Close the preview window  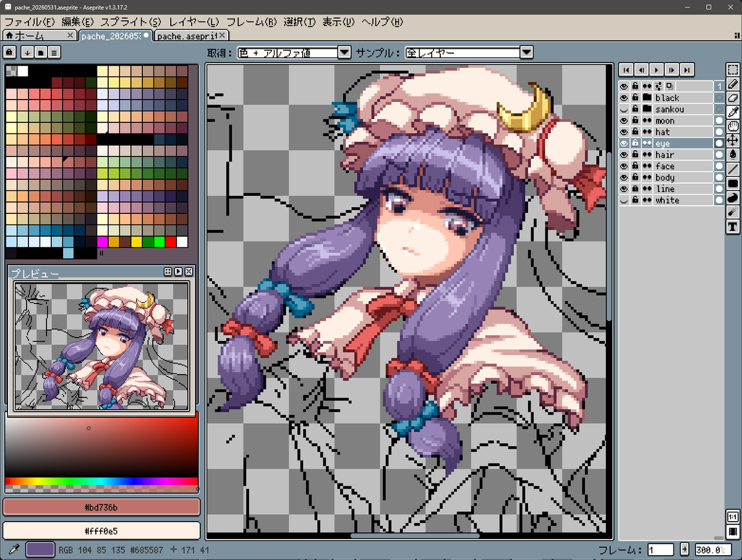click(189, 271)
